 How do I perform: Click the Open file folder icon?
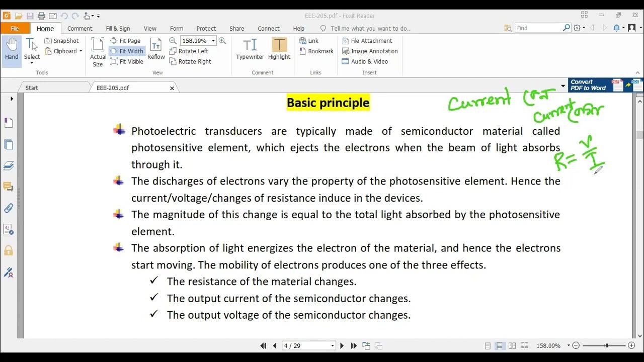click(x=18, y=16)
